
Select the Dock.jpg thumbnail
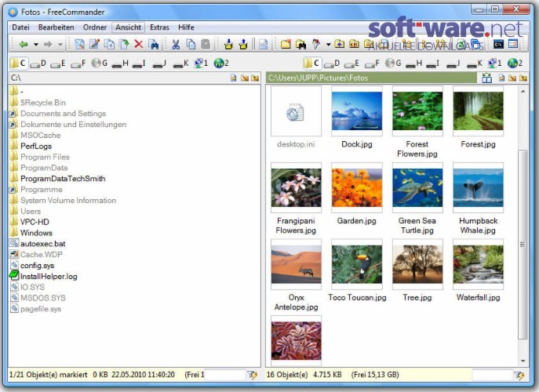[357, 111]
